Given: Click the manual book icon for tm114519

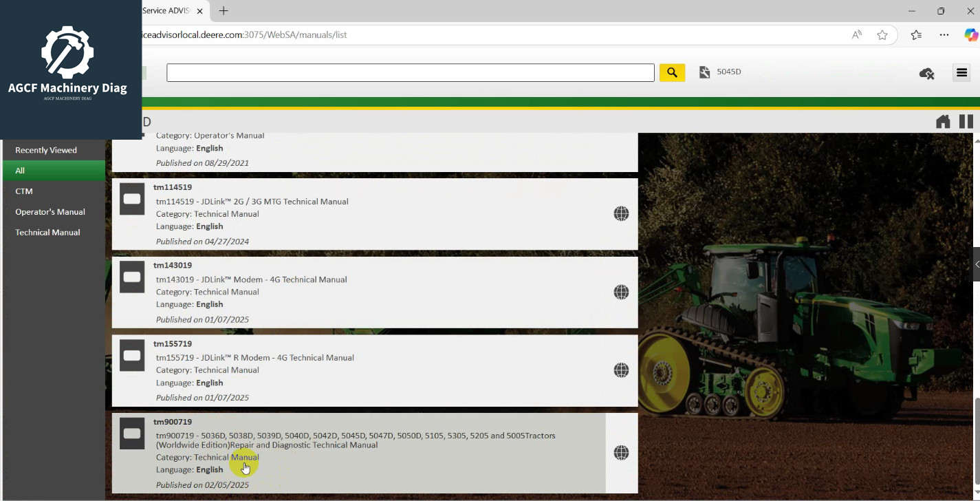Looking at the screenshot, I should pyautogui.click(x=132, y=199).
